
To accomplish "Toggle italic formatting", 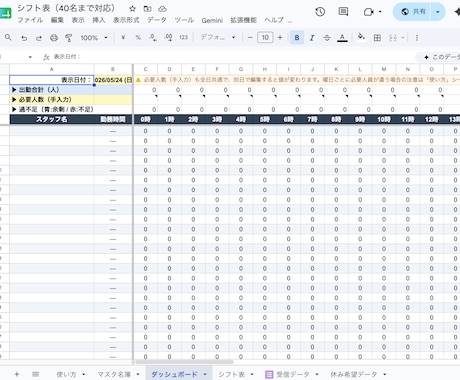I will click(312, 38).
